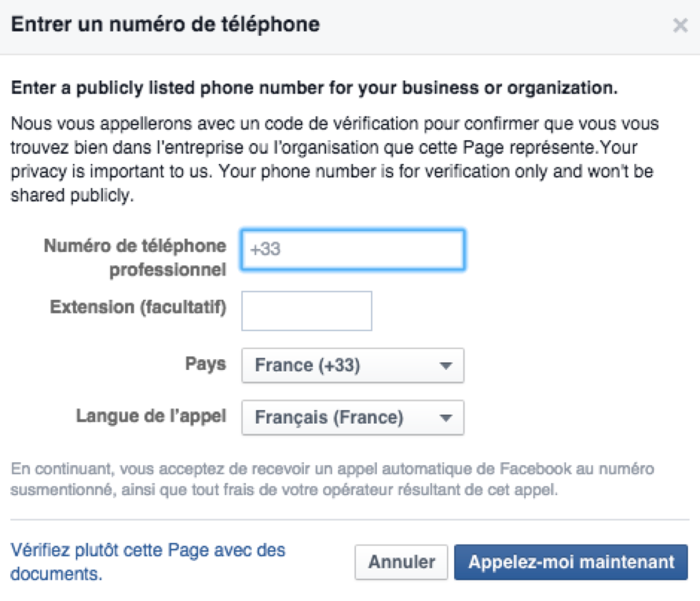Image resolution: width=700 pixels, height=601 pixels.
Task: Click the Pays dropdown arrow
Action: click(x=448, y=365)
